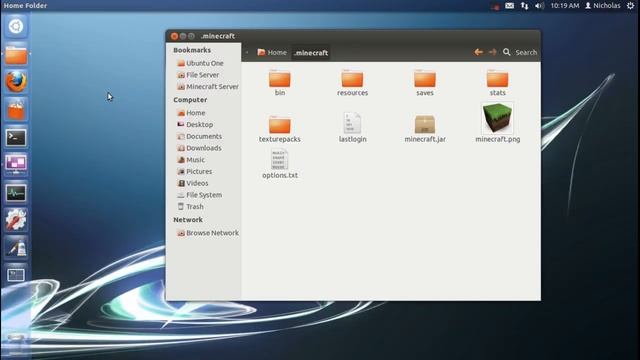Open the pen-and-paper app in launcher
The width and height of the screenshot is (640, 360).
(16, 247)
